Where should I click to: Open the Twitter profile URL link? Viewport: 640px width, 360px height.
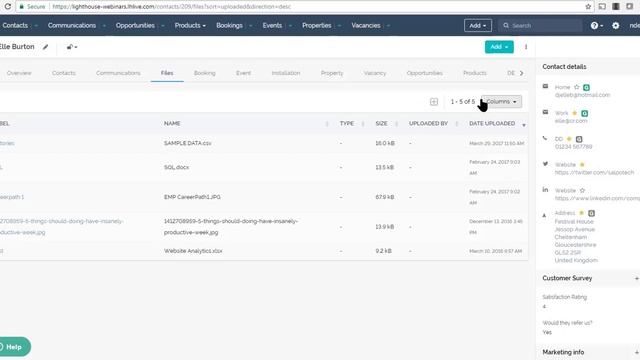(x=594, y=173)
